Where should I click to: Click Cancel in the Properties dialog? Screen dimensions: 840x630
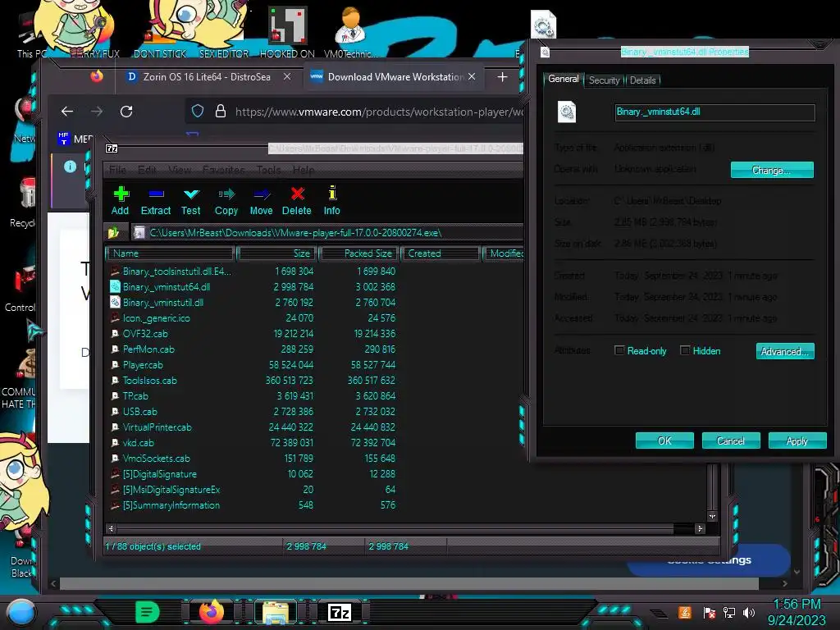731,441
